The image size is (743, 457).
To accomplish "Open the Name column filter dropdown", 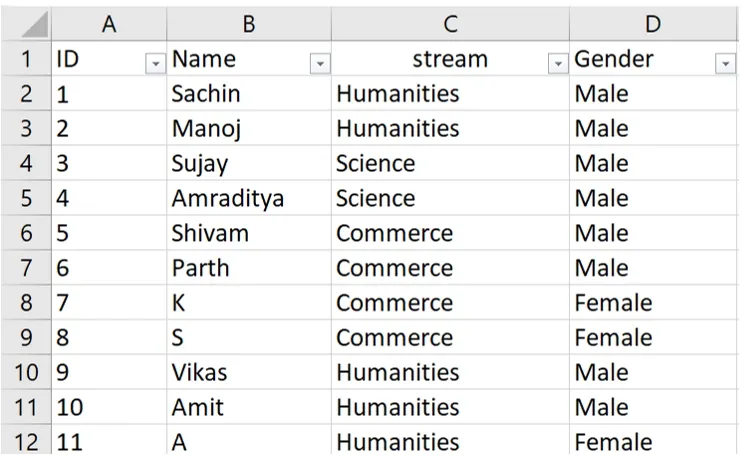I will tap(320, 63).
